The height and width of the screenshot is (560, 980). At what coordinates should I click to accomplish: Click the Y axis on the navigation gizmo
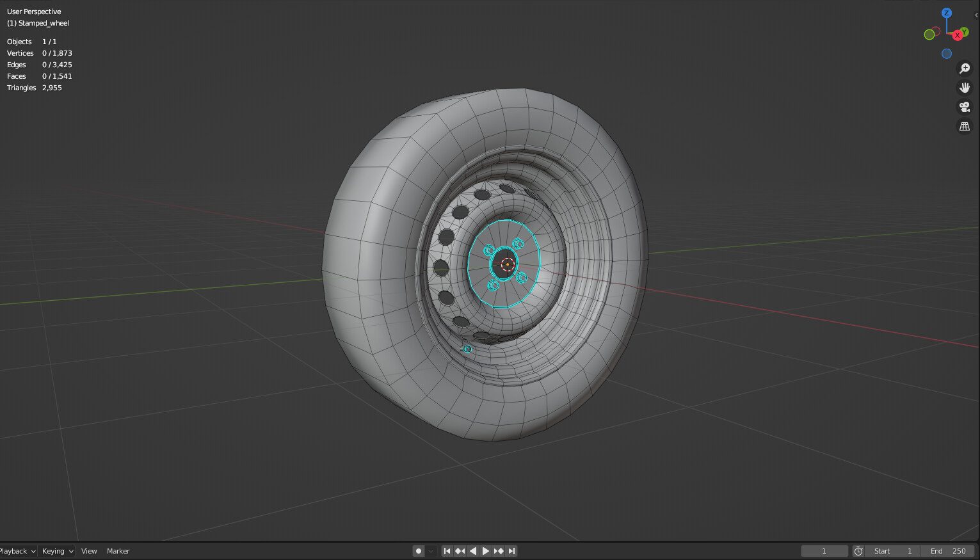(x=964, y=30)
